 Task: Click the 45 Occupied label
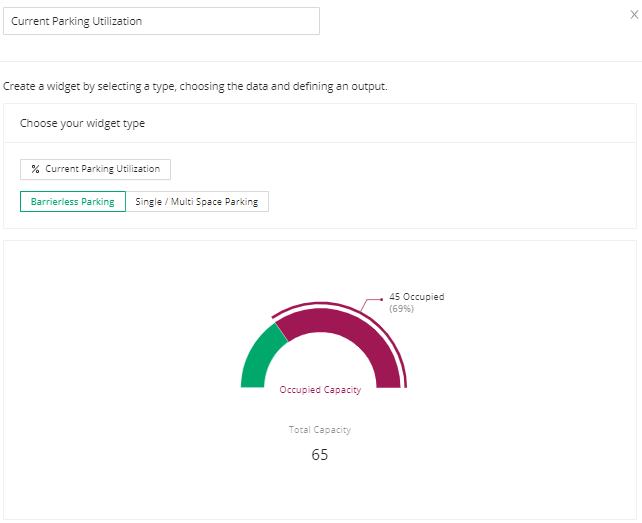pos(416,297)
